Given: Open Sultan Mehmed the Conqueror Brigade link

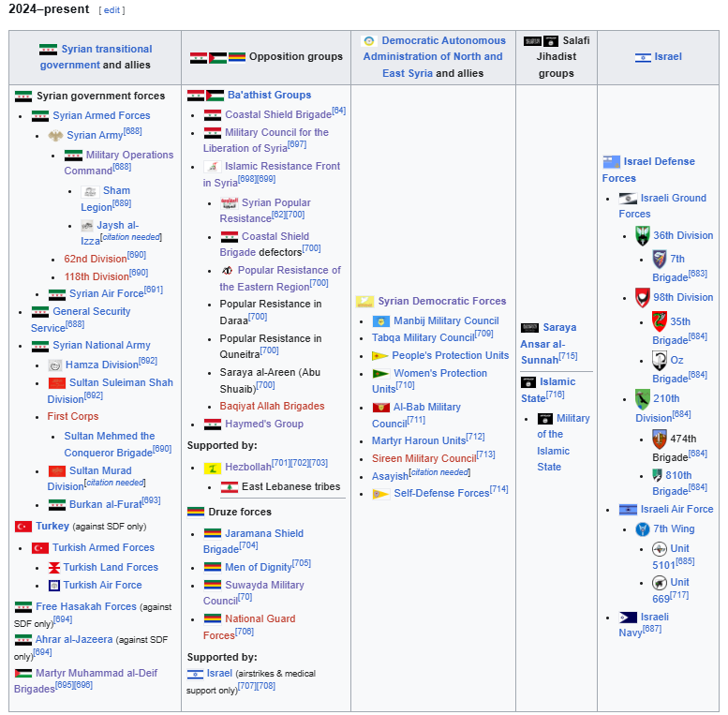Looking at the screenshot, I should pos(110,444).
